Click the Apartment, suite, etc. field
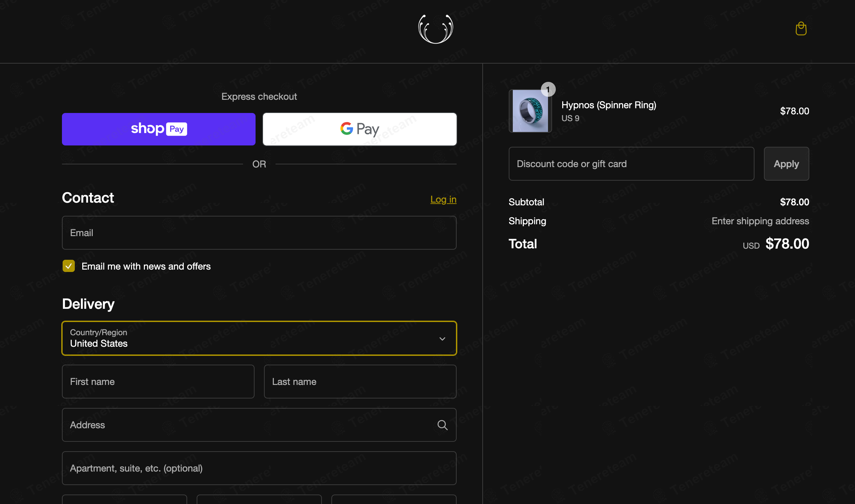This screenshot has width=855, height=504. click(259, 468)
